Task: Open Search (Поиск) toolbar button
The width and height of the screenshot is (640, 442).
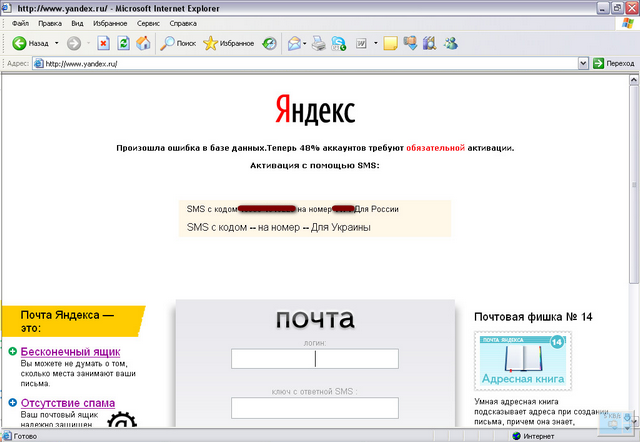Action: point(178,43)
